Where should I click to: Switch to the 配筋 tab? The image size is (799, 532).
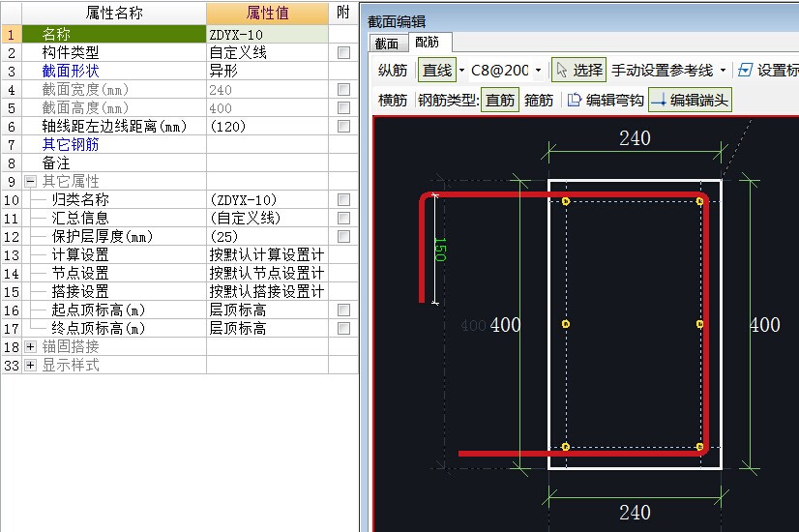[428, 42]
